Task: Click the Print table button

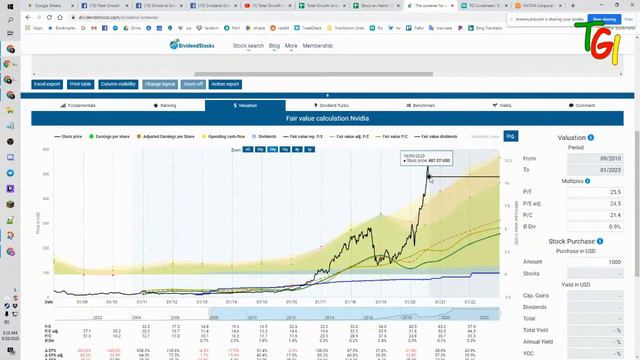Action: 80,84
